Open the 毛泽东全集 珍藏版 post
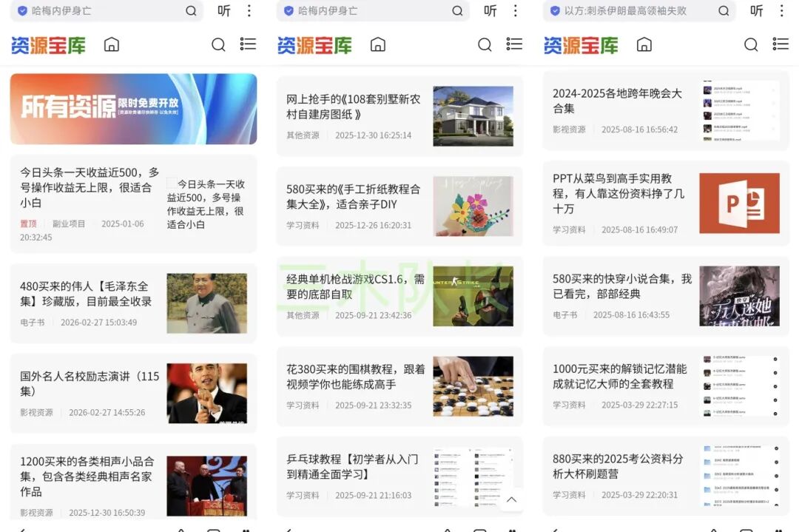The width and height of the screenshot is (799, 532). (x=86, y=294)
